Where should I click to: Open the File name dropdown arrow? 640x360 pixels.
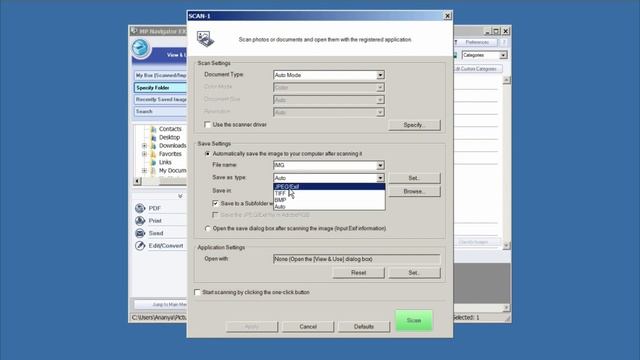tap(380, 165)
